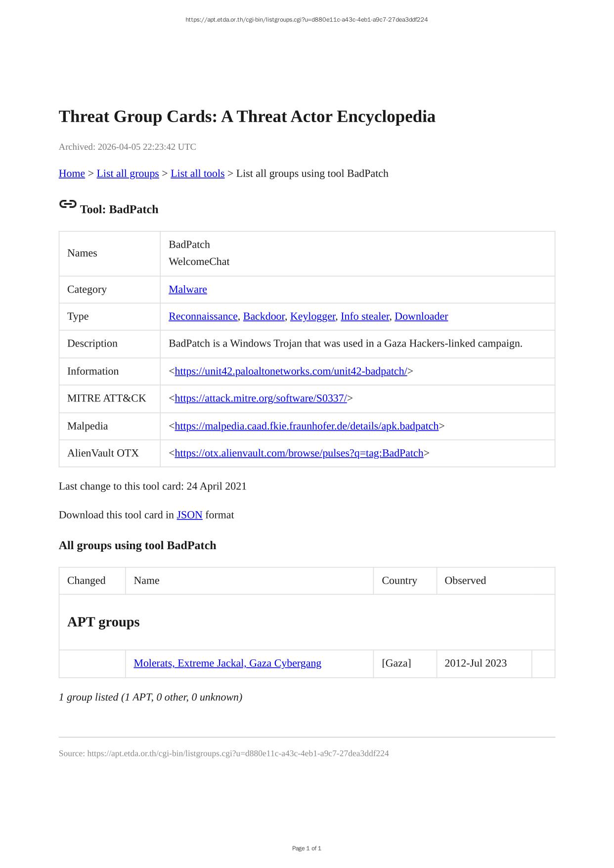Open the Malware category link
The image size is (614, 868).
click(x=188, y=290)
